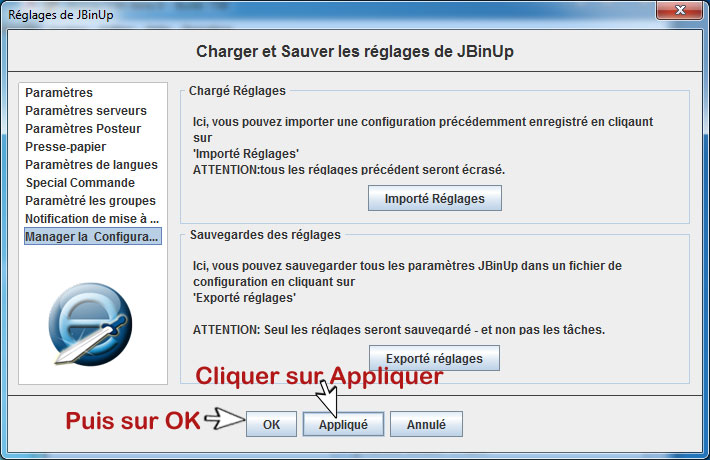
Task: Open Paramètres Posteur settings
Action: point(83,129)
